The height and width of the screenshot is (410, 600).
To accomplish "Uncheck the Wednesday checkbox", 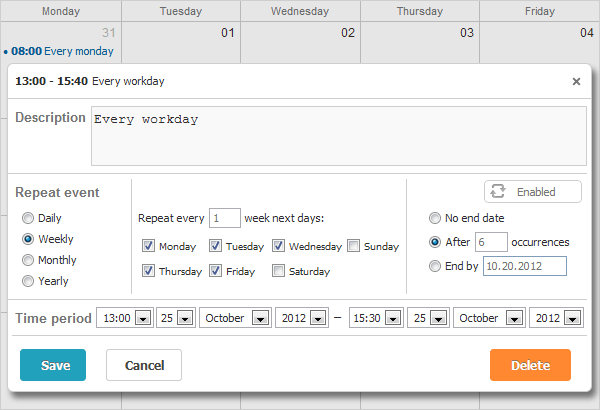I will point(278,246).
